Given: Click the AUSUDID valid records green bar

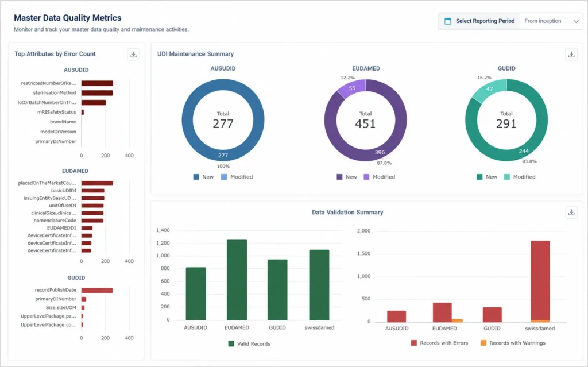Looking at the screenshot, I should 196,293.
